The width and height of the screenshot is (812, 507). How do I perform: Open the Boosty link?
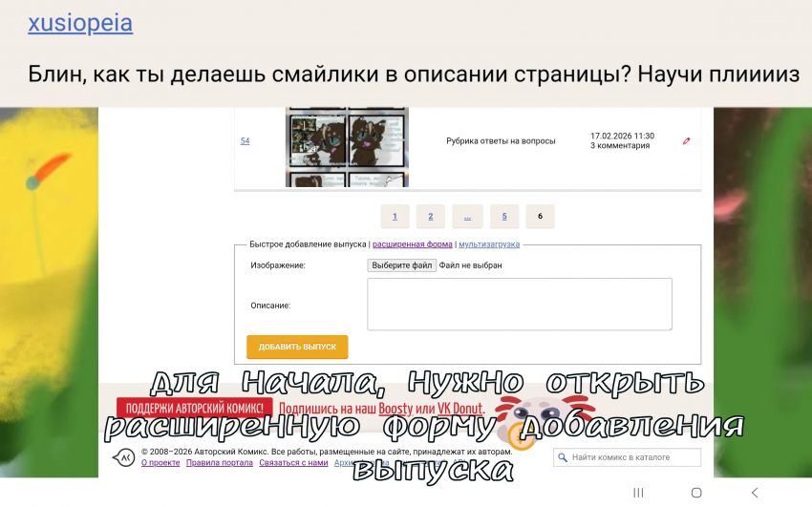[395, 409]
